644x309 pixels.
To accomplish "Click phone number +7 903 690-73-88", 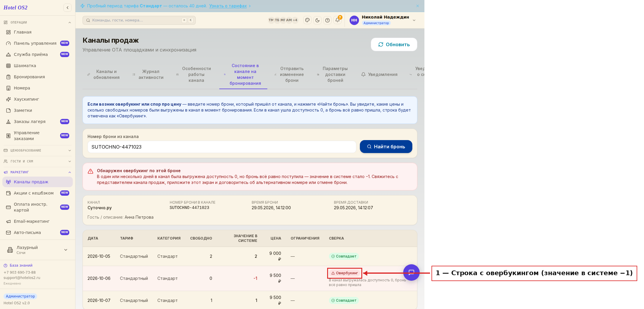I will (19, 273).
